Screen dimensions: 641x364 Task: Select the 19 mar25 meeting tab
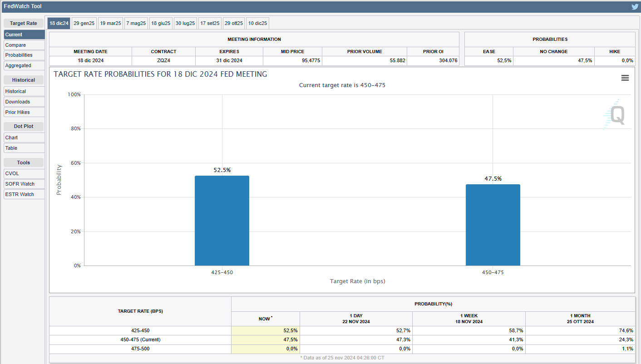point(110,23)
